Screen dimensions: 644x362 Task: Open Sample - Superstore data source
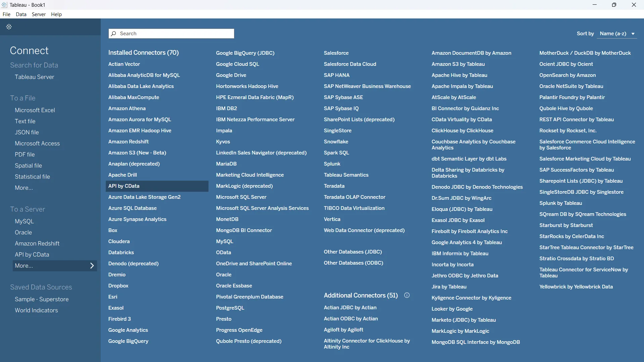click(x=42, y=299)
